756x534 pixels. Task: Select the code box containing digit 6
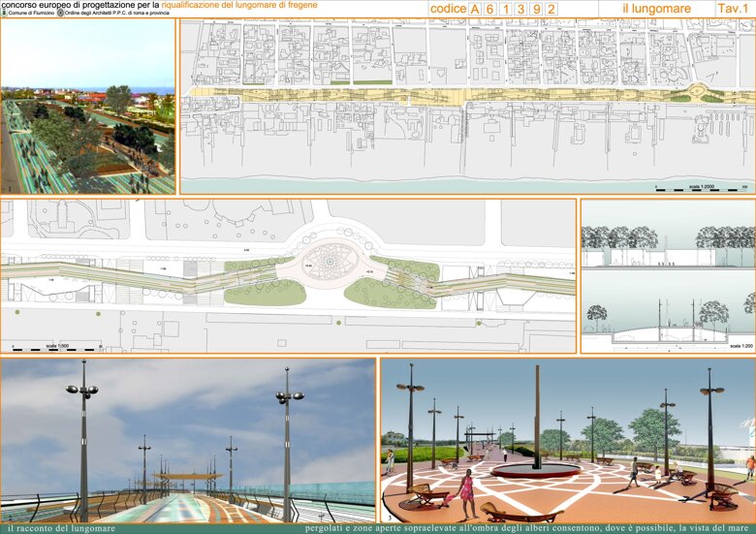(490, 9)
